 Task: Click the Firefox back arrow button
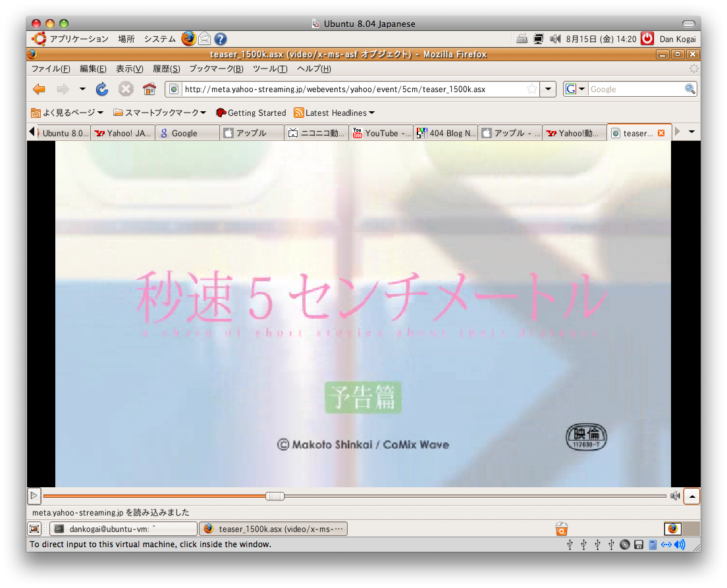click(40, 89)
